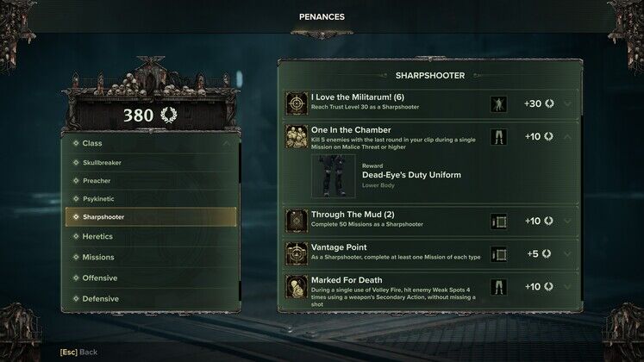Click Esc Back to leave Penances
Screen dimensions: 644x362
78,353
